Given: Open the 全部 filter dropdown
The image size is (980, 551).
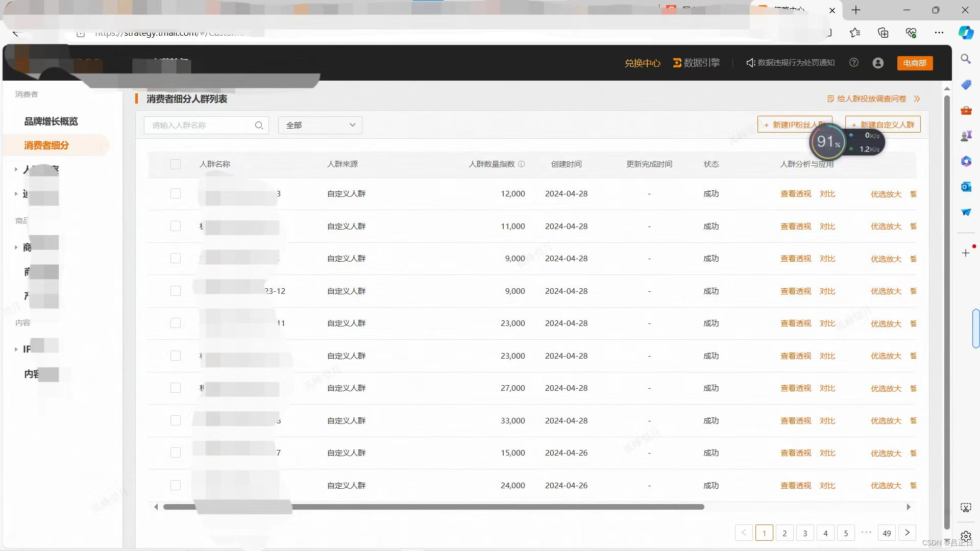Looking at the screenshot, I should pos(320,125).
